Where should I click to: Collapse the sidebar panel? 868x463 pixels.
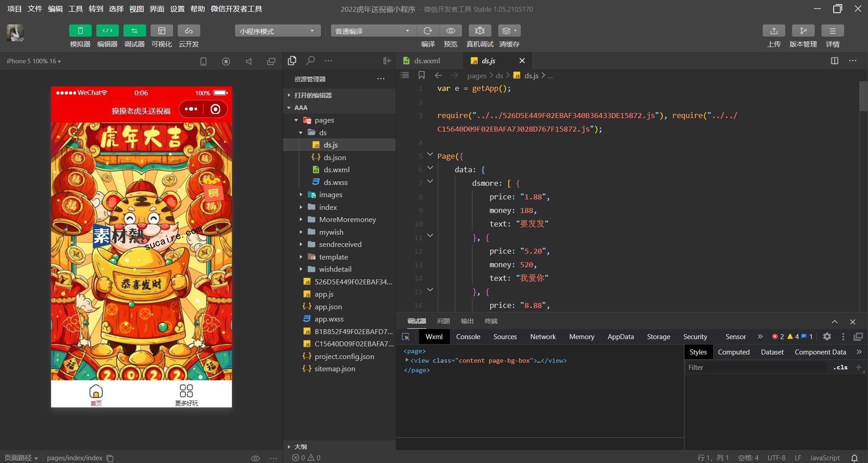tap(387, 61)
